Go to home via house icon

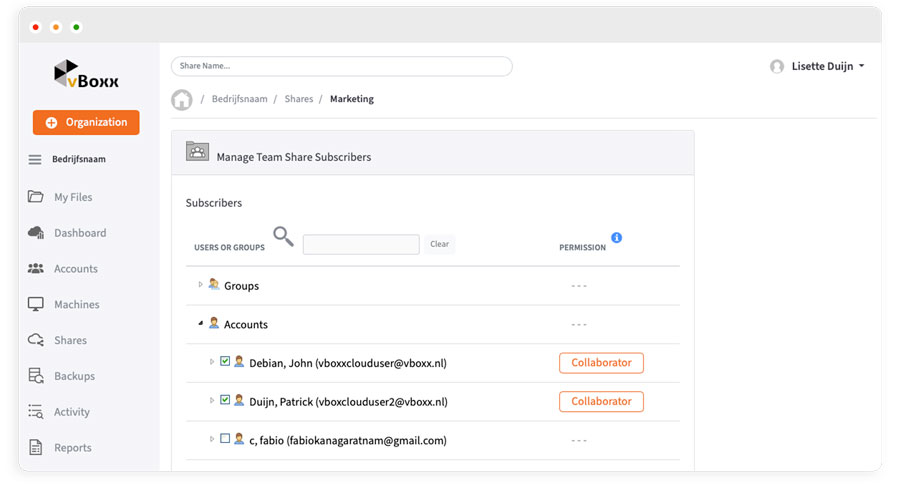click(181, 99)
